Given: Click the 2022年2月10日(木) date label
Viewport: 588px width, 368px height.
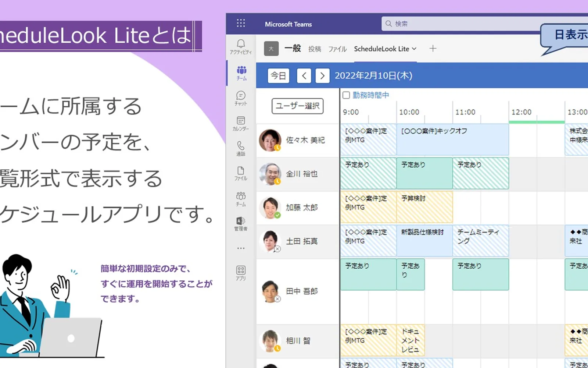Looking at the screenshot, I should (373, 76).
